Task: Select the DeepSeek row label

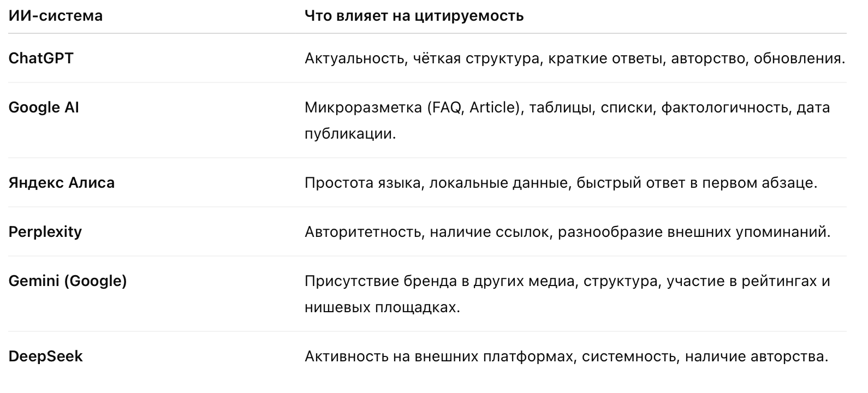Action: (x=46, y=356)
